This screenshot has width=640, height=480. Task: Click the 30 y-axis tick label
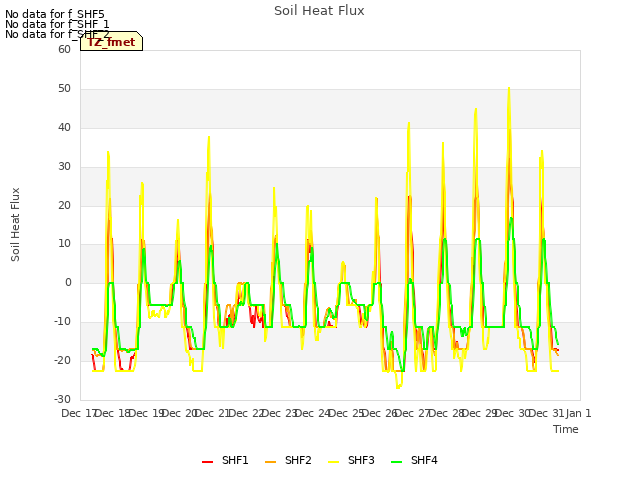(64, 166)
